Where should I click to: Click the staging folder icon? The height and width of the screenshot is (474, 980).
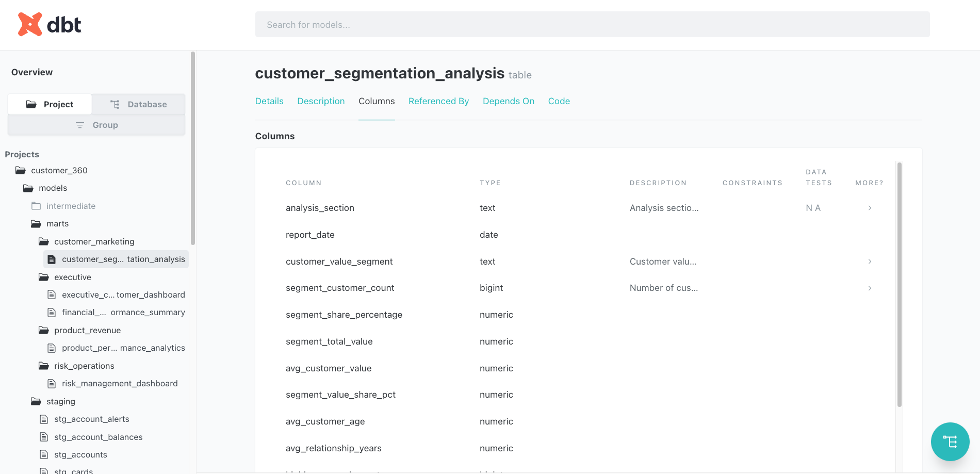coord(36,401)
